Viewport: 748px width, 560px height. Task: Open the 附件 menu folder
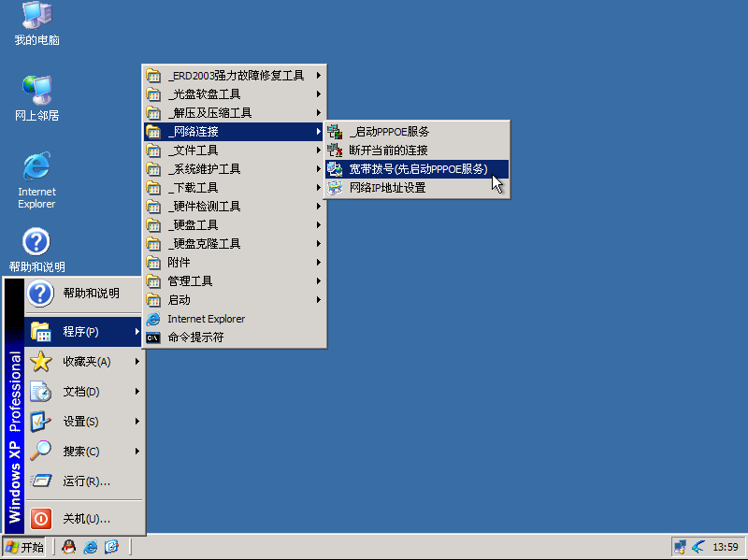coord(235,263)
